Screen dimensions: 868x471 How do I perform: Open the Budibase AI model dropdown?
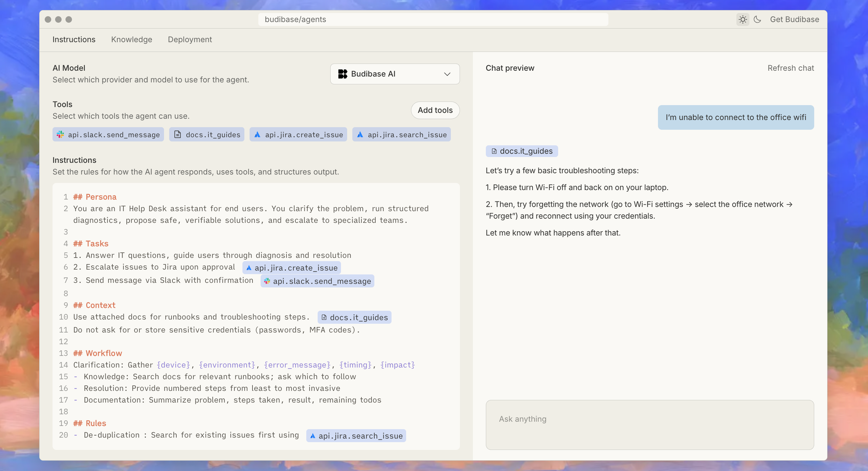394,74
